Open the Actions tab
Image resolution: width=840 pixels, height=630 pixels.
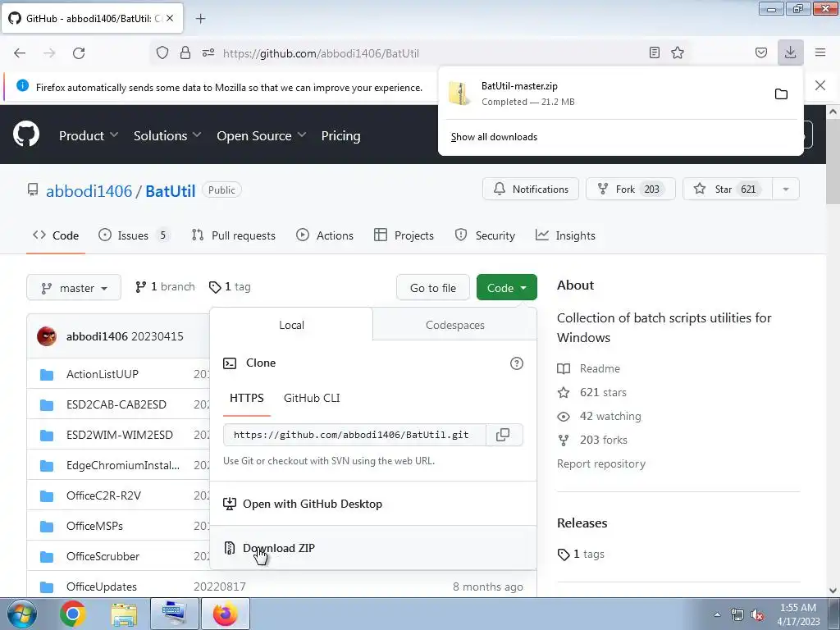coord(325,235)
